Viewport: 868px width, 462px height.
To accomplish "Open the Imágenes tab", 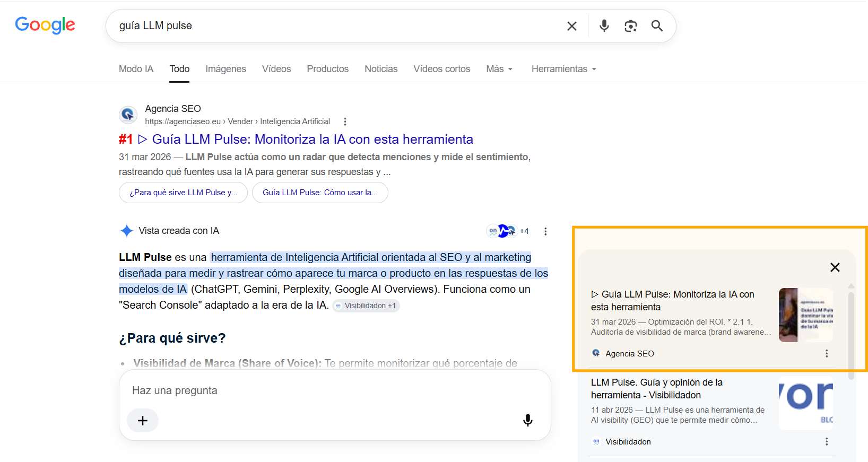I will [226, 69].
